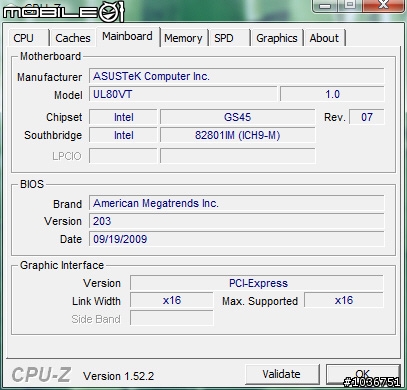Minimize the CPU-Z window
Image resolution: width=407 pixels, height=390 pixels.
pos(326,5)
